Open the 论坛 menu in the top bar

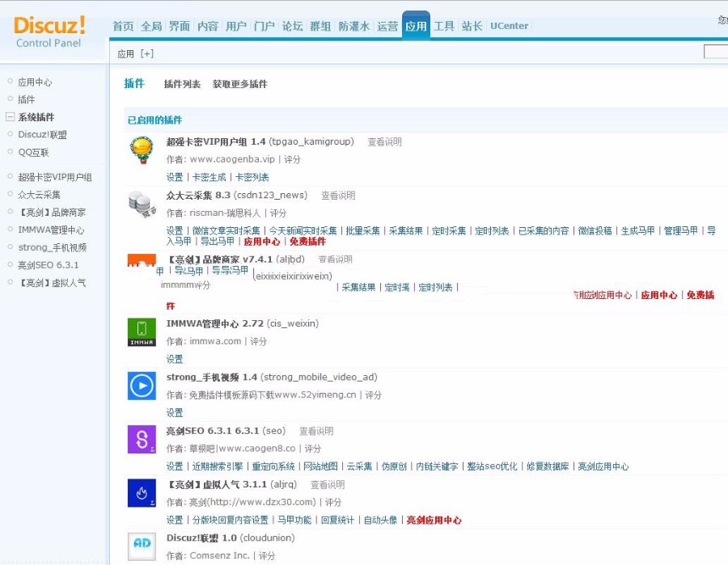(x=291, y=25)
